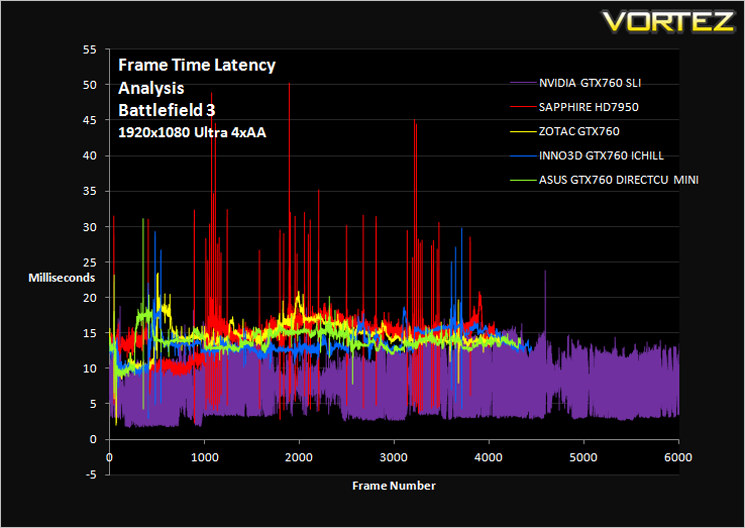Image resolution: width=745 pixels, height=528 pixels.
Task: Click the 55 y-axis tick label
Action: pyautogui.click(x=89, y=49)
